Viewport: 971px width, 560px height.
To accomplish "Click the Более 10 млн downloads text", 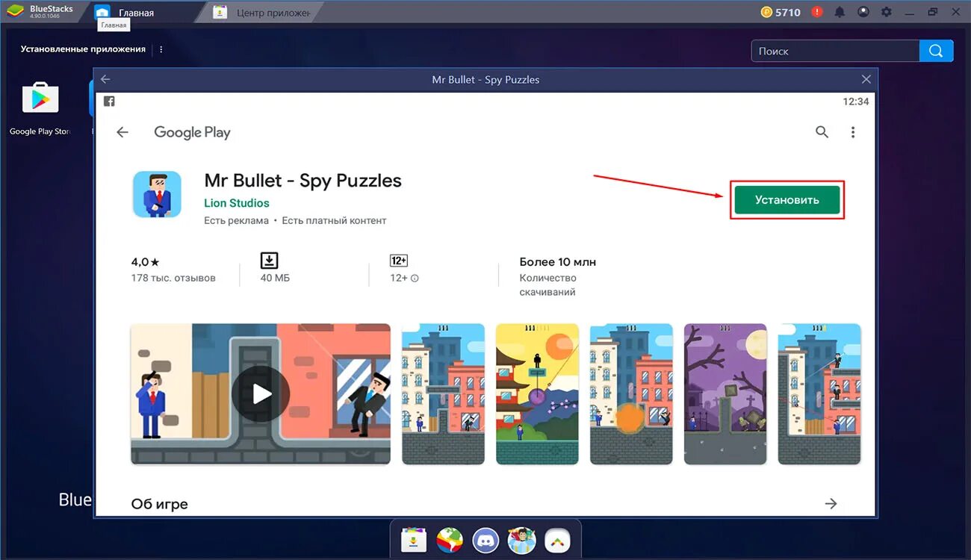I will 558,262.
